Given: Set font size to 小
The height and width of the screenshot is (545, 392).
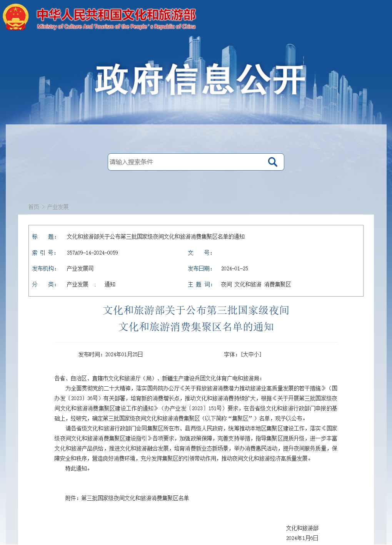Looking at the screenshot, I should click(x=257, y=355).
